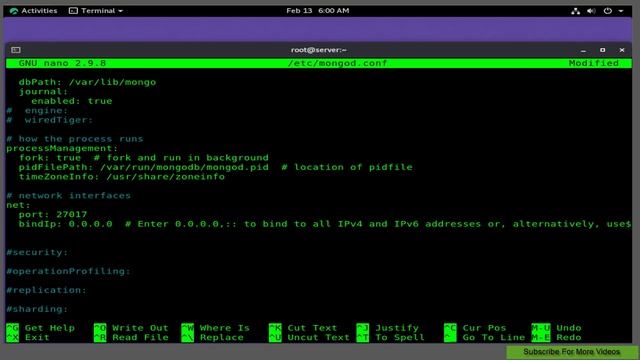Viewport: 640px width, 360px height.
Task: Click the net: line
Action: [18, 205]
